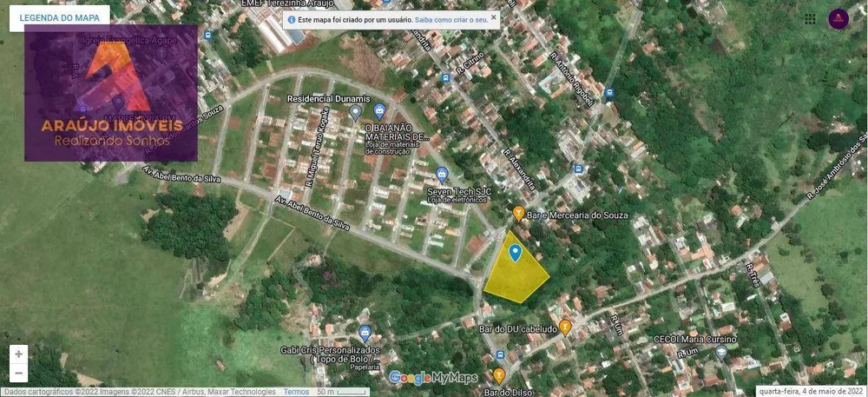
Task: Click the 'Gabi Cris Personalizados' label
Action: (330, 350)
